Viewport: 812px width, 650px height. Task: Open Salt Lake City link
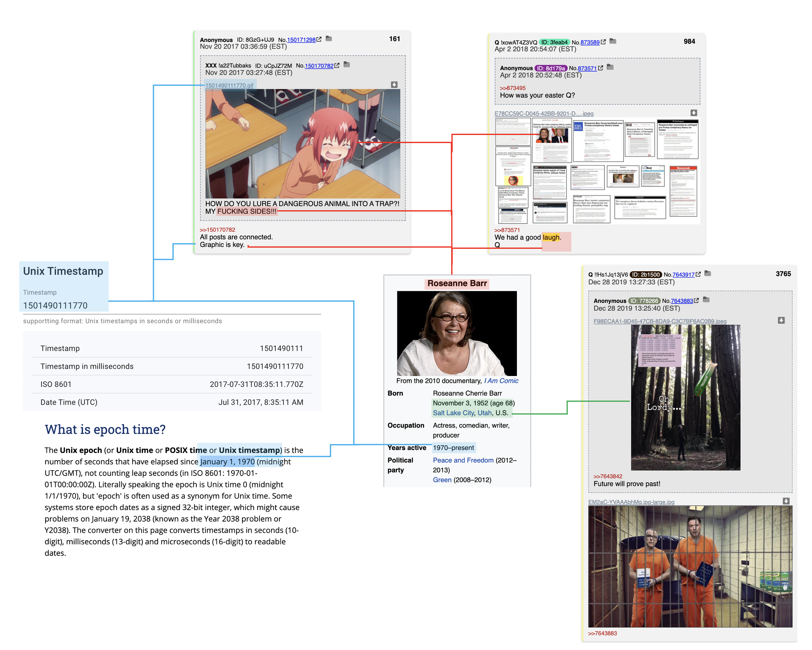coord(454,413)
